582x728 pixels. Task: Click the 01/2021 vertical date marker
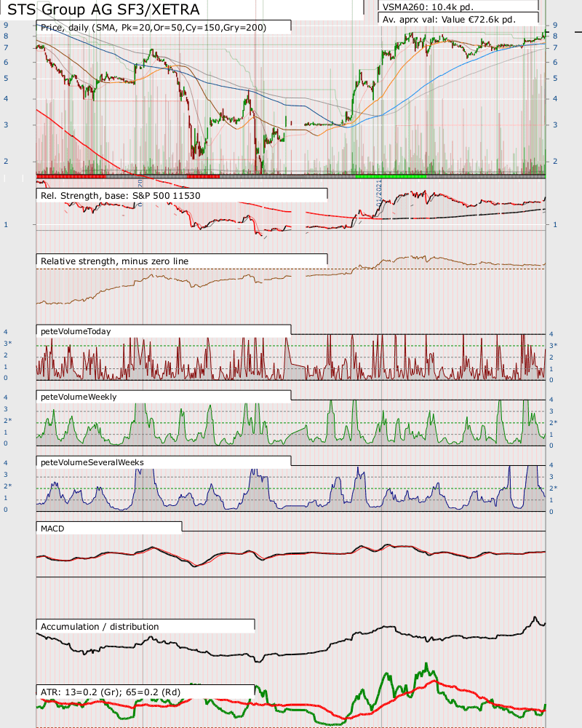tap(379, 194)
